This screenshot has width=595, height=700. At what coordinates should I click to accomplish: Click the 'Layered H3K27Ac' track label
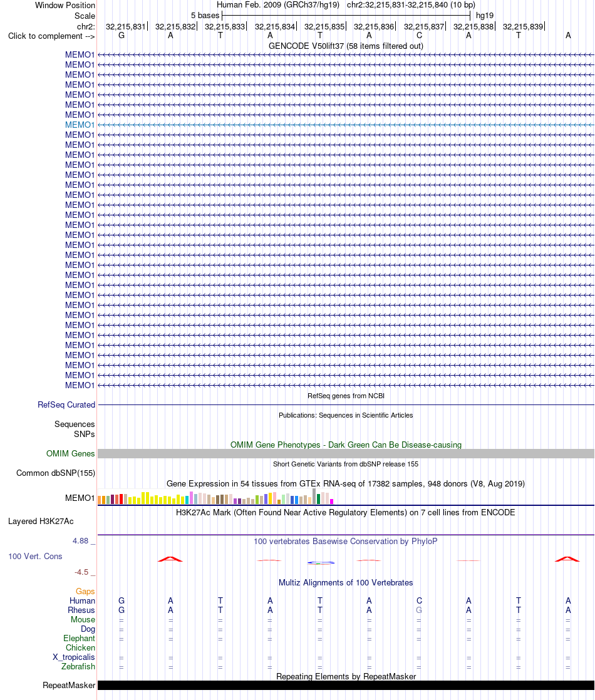41,522
